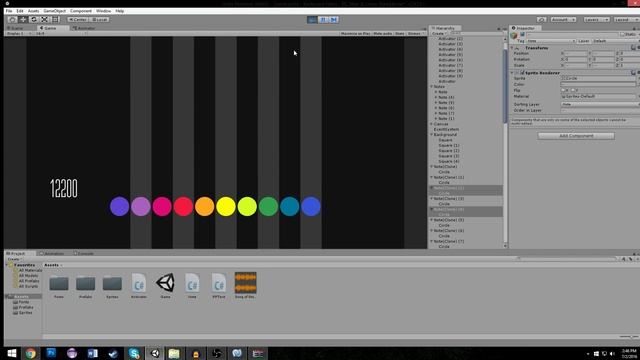The width and height of the screenshot is (640, 360).
Task: Open the Fonts folder thumbnail in Assets
Action: click(x=59, y=283)
